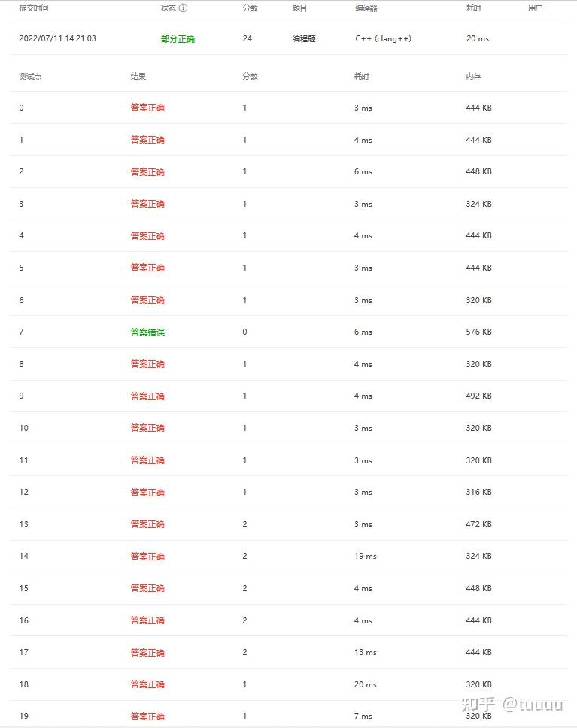577x728 pixels.
Task: Click the 用户 column header
Action: click(x=535, y=8)
